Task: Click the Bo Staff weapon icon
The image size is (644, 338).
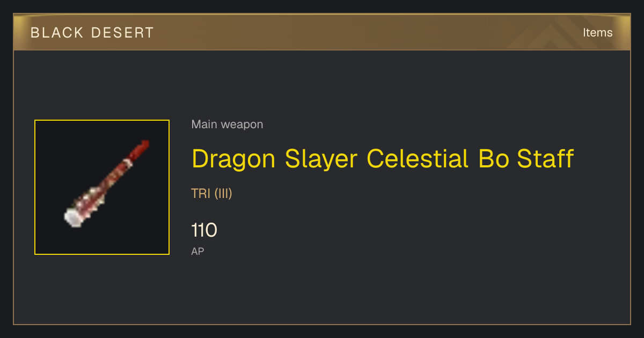Action: pos(106,183)
